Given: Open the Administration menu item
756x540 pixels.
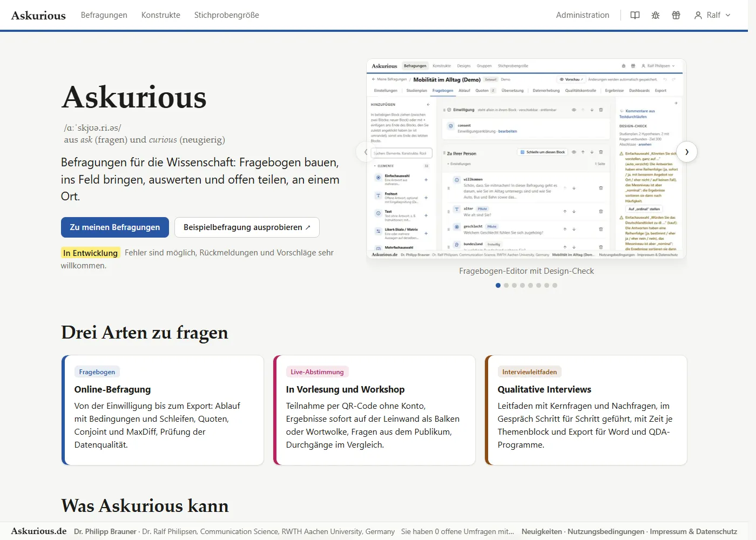Looking at the screenshot, I should [x=583, y=15].
